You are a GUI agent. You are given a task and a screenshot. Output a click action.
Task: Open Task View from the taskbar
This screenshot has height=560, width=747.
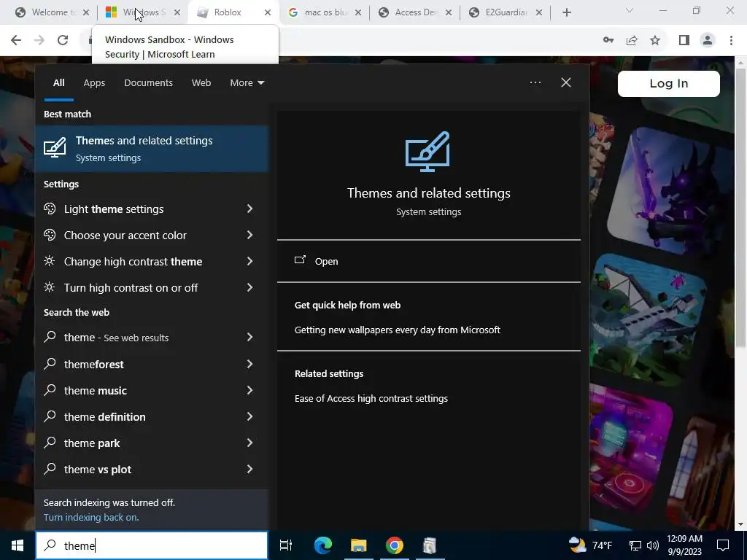tap(286, 545)
